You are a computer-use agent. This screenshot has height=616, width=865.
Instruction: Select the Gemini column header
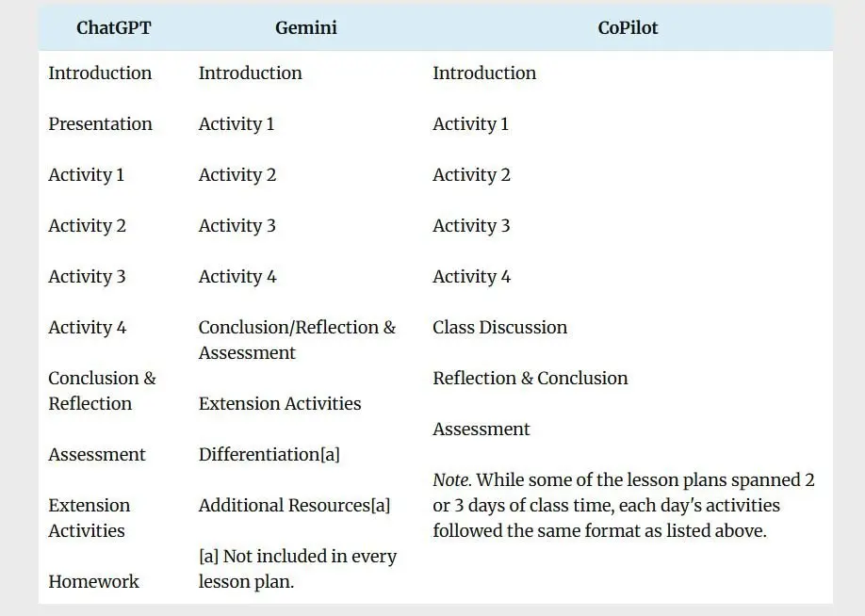pyautogui.click(x=305, y=27)
